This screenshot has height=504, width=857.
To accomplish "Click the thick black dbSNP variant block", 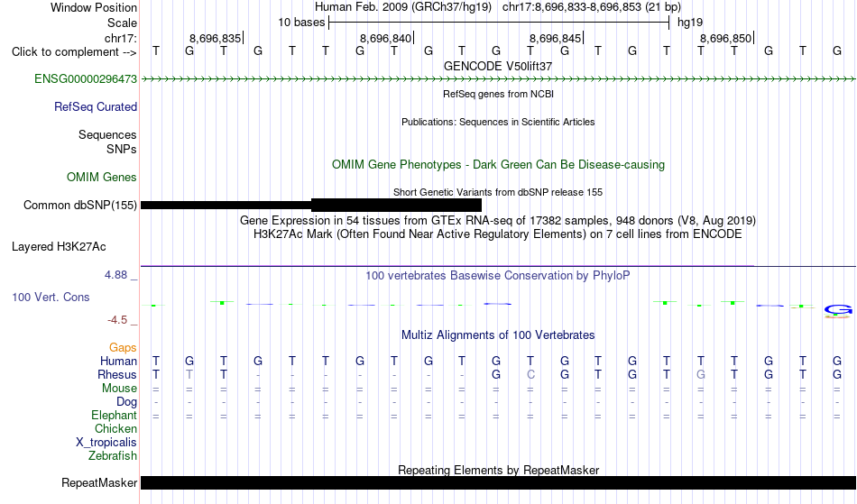I will click(396, 206).
